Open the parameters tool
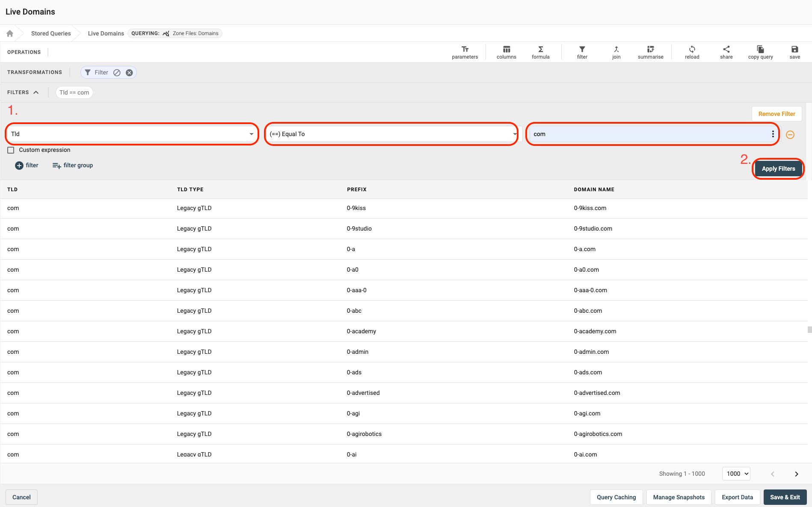 click(465, 52)
